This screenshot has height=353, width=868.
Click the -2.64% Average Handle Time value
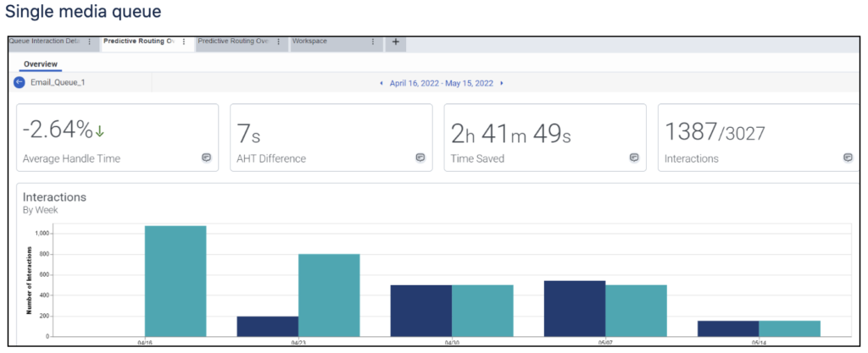pos(57,130)
